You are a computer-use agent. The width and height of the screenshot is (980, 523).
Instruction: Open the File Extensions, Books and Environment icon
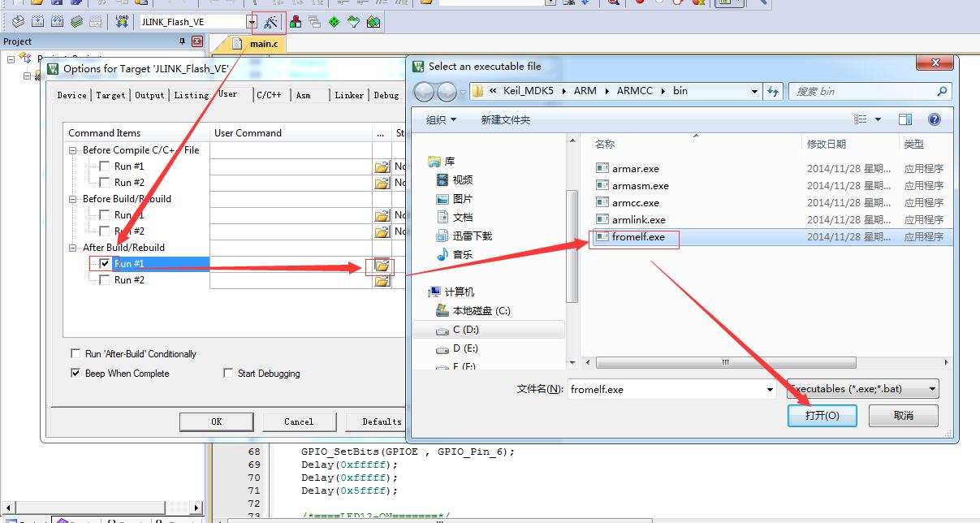[x=295, y=22]
